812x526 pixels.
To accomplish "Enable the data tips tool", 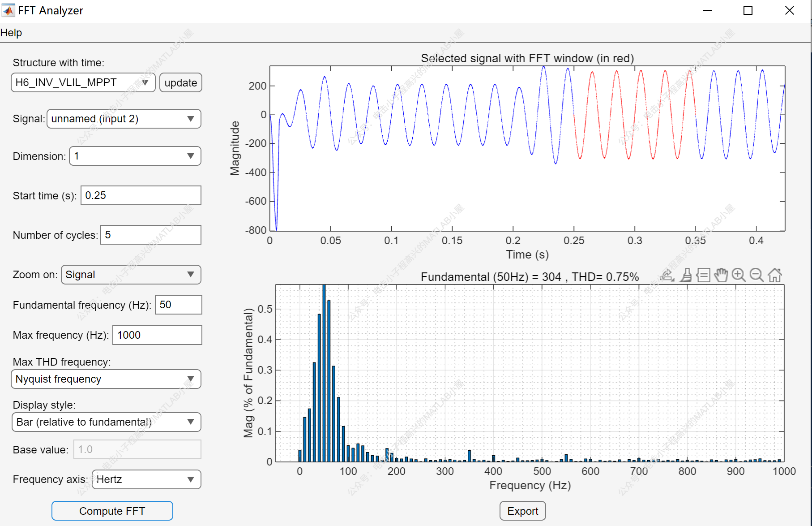I will [703, 275].
